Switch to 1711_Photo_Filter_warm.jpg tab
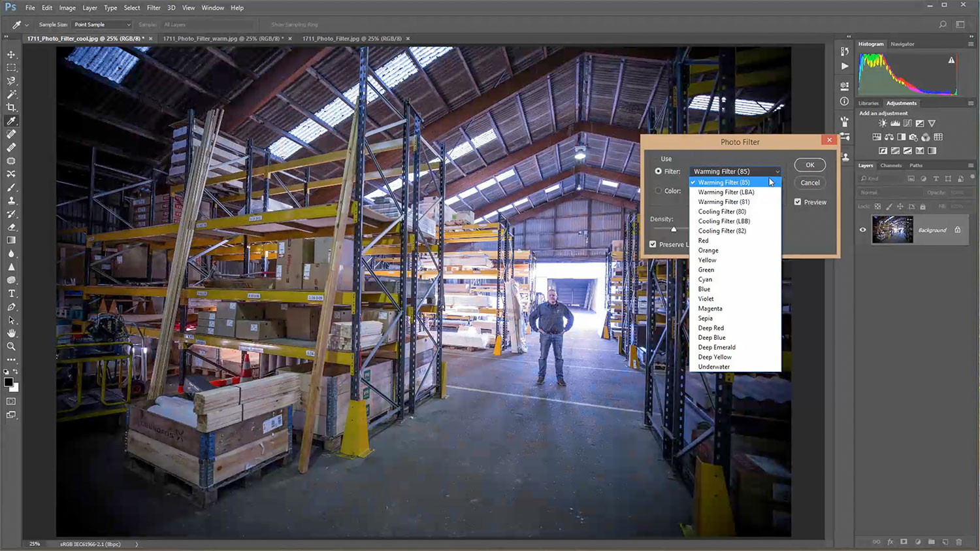This screenshot has height=551, width=980. [222, 39]
